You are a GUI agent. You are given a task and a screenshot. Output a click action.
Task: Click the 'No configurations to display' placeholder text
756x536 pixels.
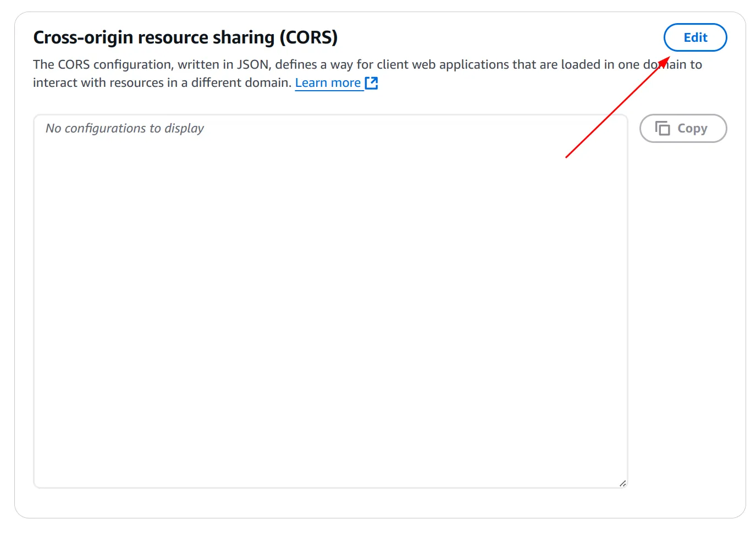coord(125,128)
